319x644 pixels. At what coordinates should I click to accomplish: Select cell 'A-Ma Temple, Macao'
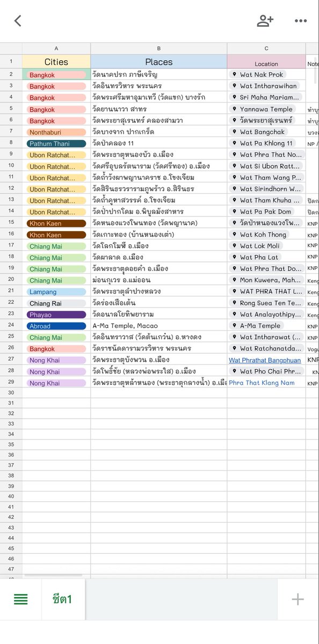coord(159,326)
